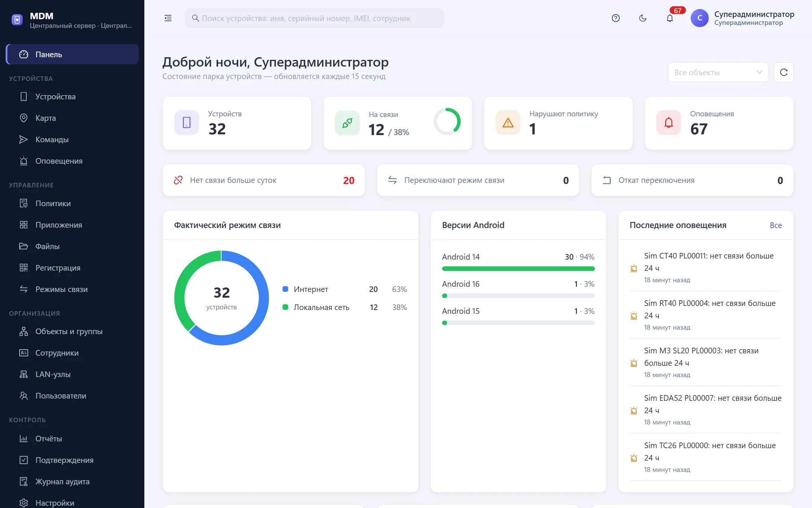Click the Журнал аудита icon
The height and width of the screenshot is (508, 812).
24,482
